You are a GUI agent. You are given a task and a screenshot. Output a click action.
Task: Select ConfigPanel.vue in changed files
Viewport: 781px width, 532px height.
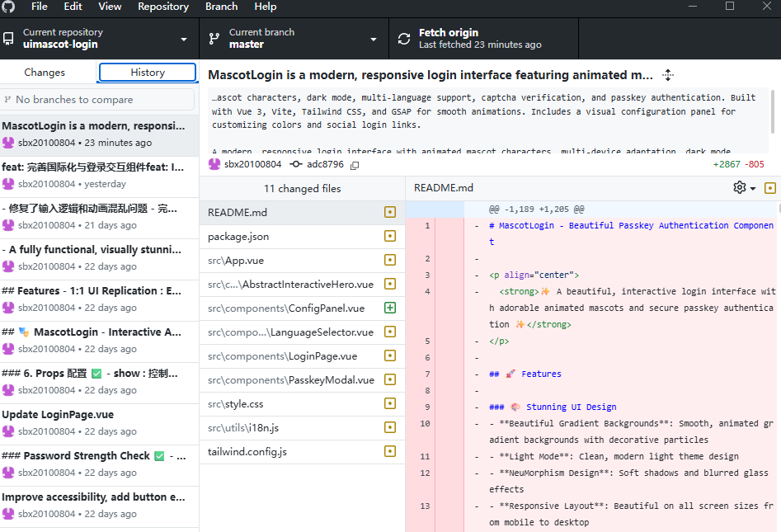pos(303,308)
